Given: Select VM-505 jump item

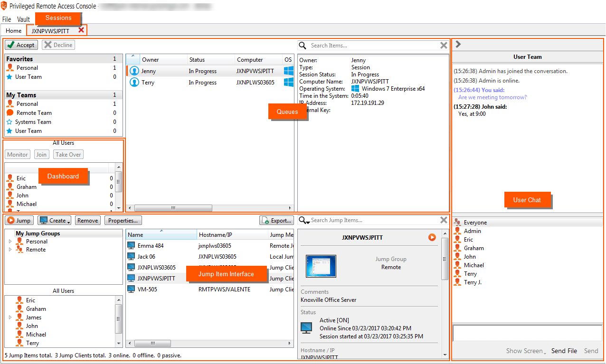Looking at the screenshot, I should pyautogui.click(x=210, y=289).
